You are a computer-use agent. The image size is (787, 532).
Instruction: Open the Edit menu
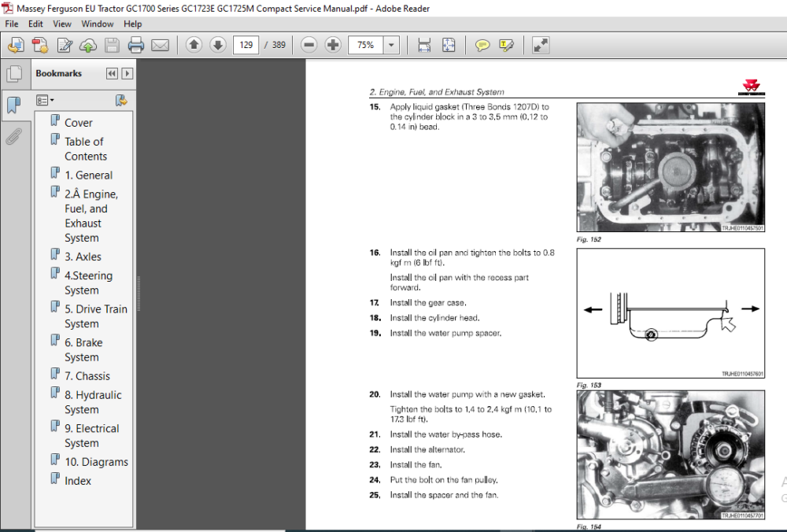pos(35,24)
